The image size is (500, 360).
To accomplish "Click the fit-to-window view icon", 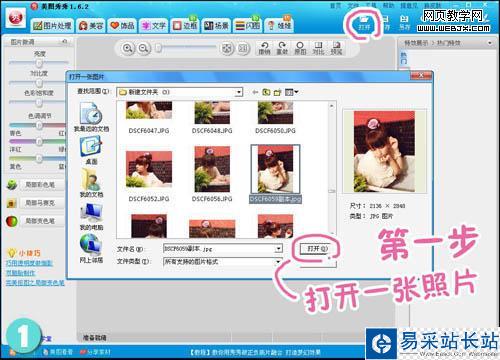I will pyautogui.click(x=227, y=49).
